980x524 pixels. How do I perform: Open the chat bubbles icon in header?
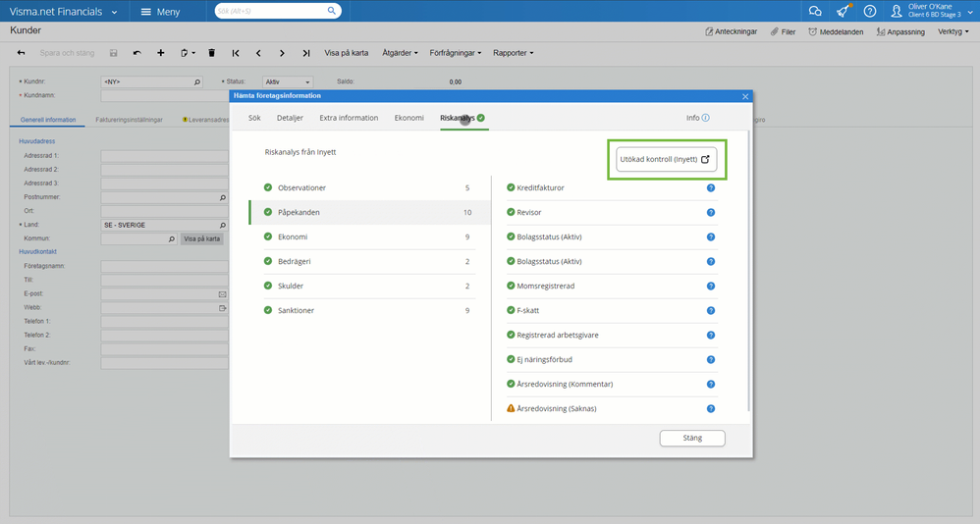[x=815, y=12]
